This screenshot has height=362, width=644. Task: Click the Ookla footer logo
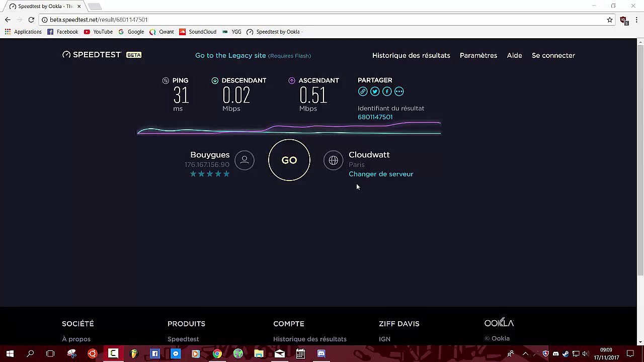tap(499, 323)
